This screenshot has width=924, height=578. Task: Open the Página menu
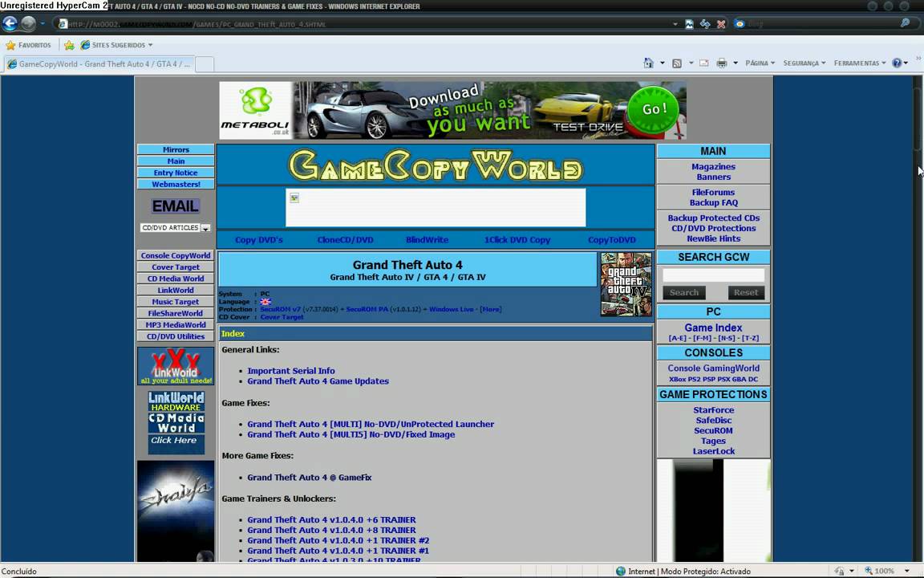[x=760, y=63]
